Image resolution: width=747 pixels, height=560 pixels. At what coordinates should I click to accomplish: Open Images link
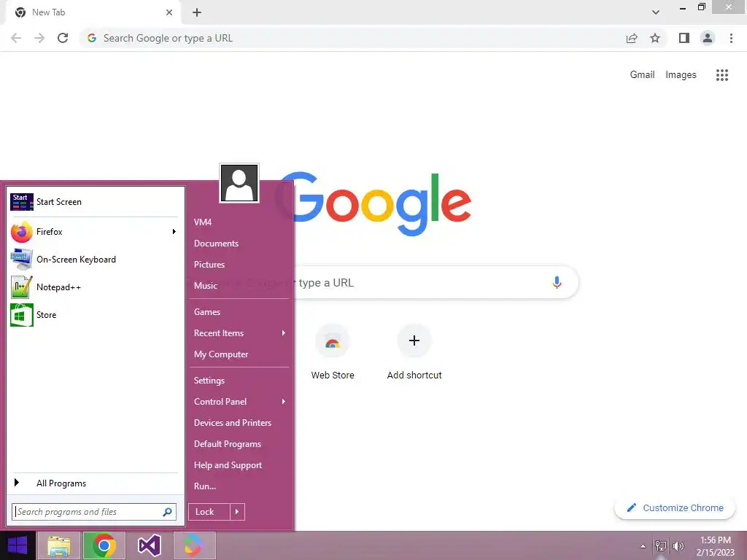pos(681,75)
